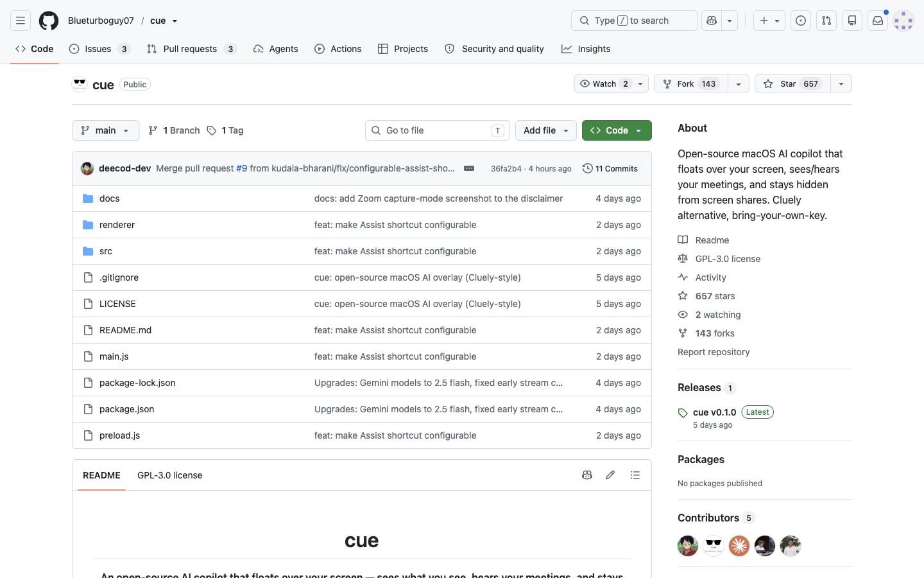Go to GitHub homepage logo
Image resolution: width=924 pixels, height=578 pixels.
tap(49, 21)
